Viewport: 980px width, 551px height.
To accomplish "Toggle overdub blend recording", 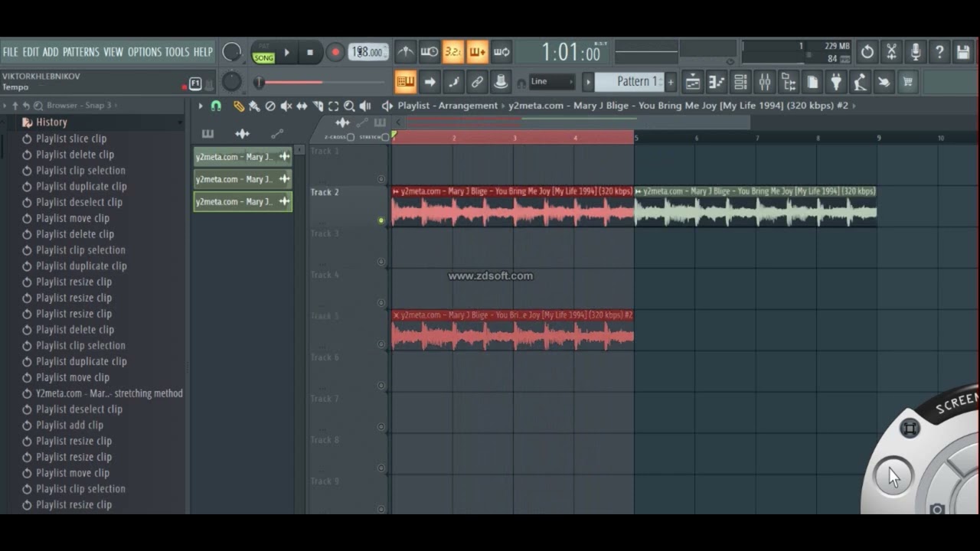I will [477, 52].
